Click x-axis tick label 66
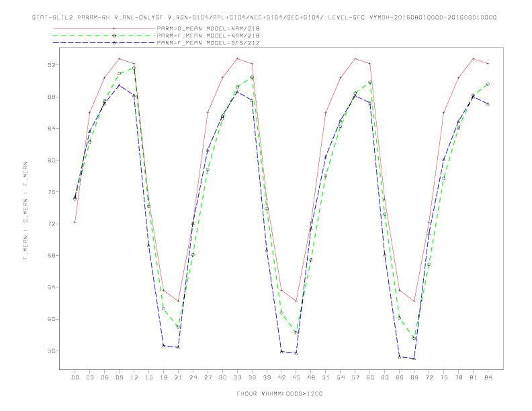The image size is (532, 411). point(400,377)
